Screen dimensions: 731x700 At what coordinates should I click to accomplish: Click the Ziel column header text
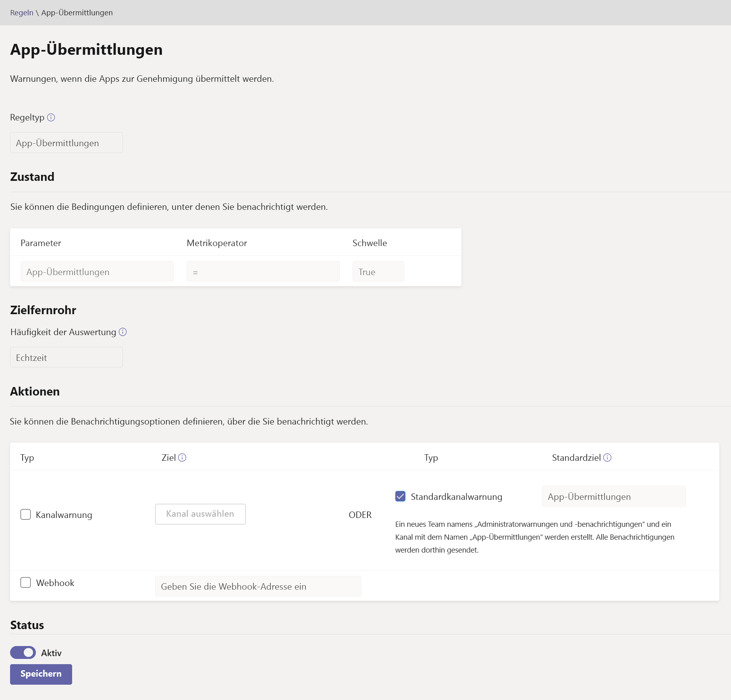(168, 458)
